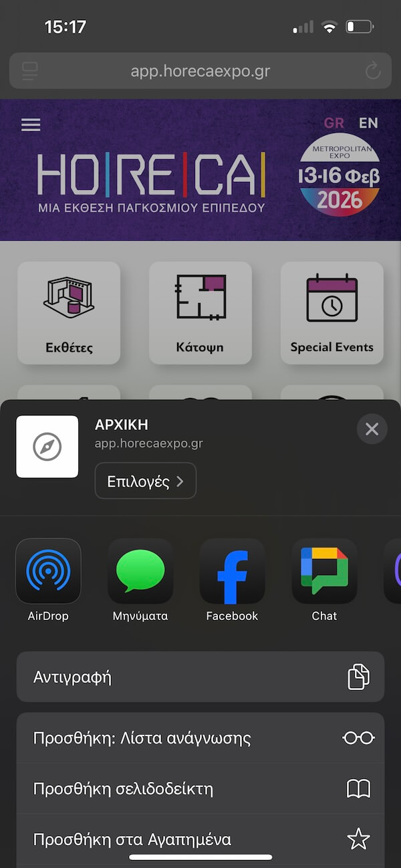401x868 pixels.
Task: Expand the Επιλογές options button
Action: point(145,481)
